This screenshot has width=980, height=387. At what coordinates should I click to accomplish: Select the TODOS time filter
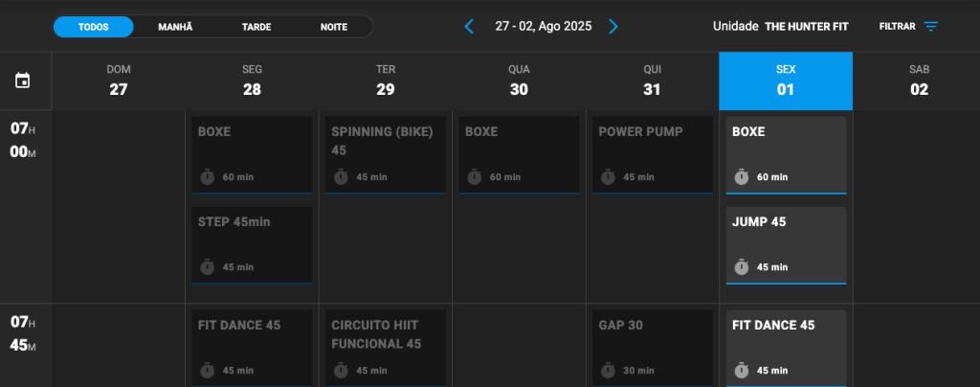[x=94, y=27]
